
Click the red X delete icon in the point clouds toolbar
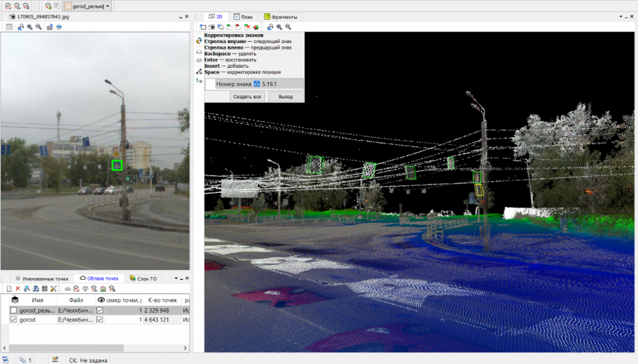pos(17,288)
